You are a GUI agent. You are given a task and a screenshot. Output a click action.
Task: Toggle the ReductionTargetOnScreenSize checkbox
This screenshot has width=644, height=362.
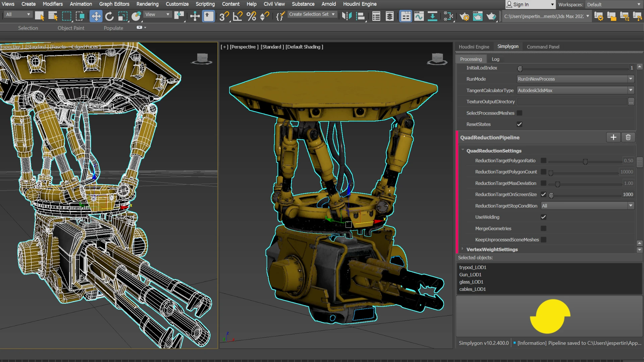tap(543, 194)
